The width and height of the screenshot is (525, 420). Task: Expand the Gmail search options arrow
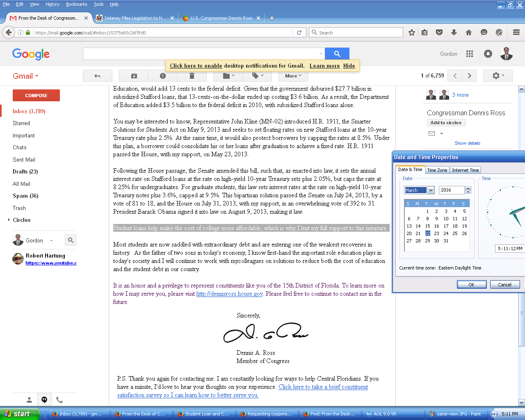321,54
